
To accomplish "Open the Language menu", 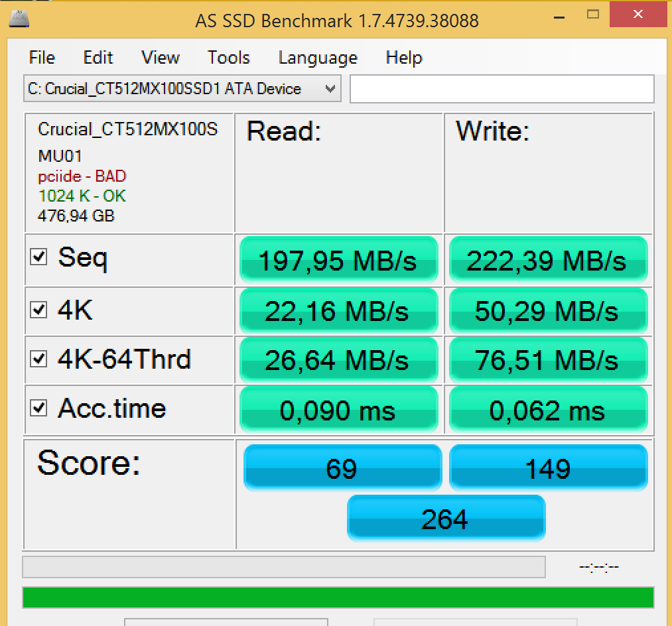I will (x=318, y=58).
